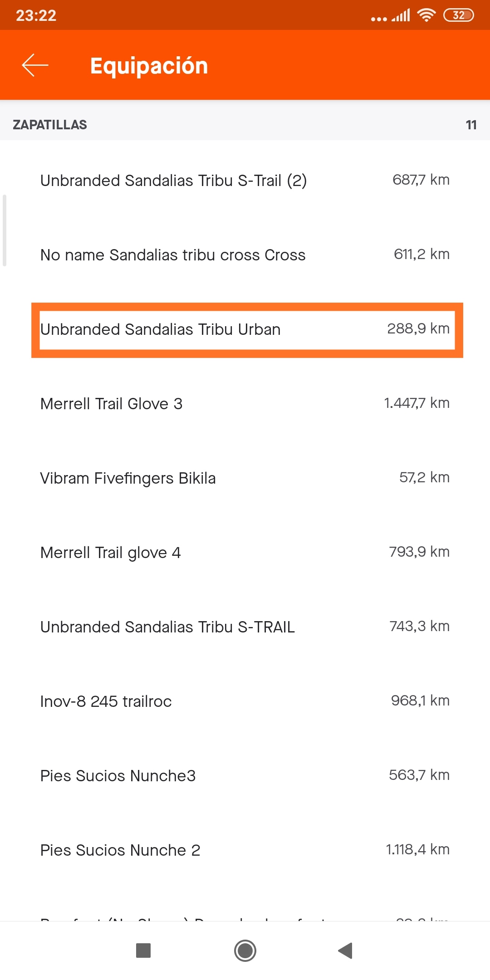490x980 pixels.
Task: Click the vertical scrollbar on left edge
Action: click(5, 230)
